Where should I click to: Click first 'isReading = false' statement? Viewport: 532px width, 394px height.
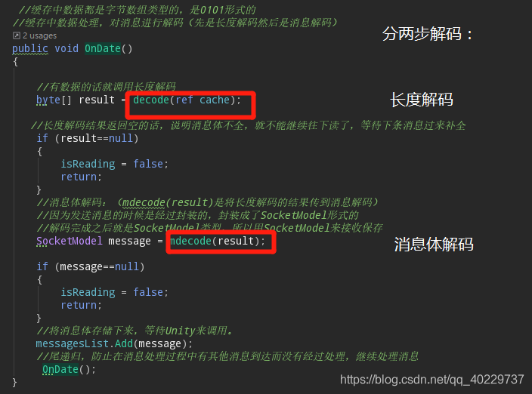pyautogui.click(x=114, y=164)
